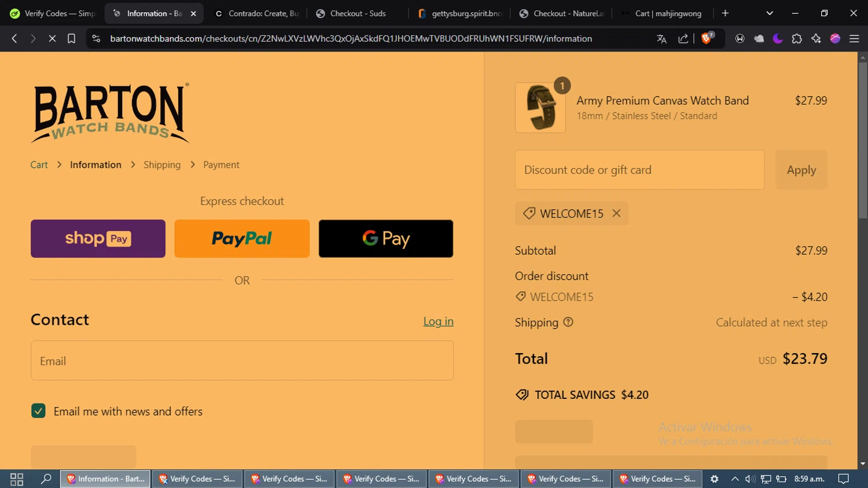Click the page vertical scrollbar
The image size is (868, 488).
(863, 140)
